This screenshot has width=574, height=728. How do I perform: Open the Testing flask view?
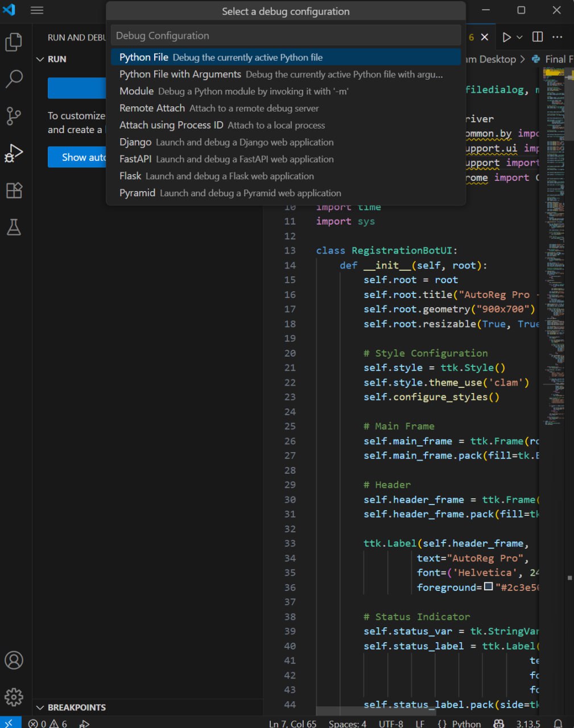(x=14, y=227)
